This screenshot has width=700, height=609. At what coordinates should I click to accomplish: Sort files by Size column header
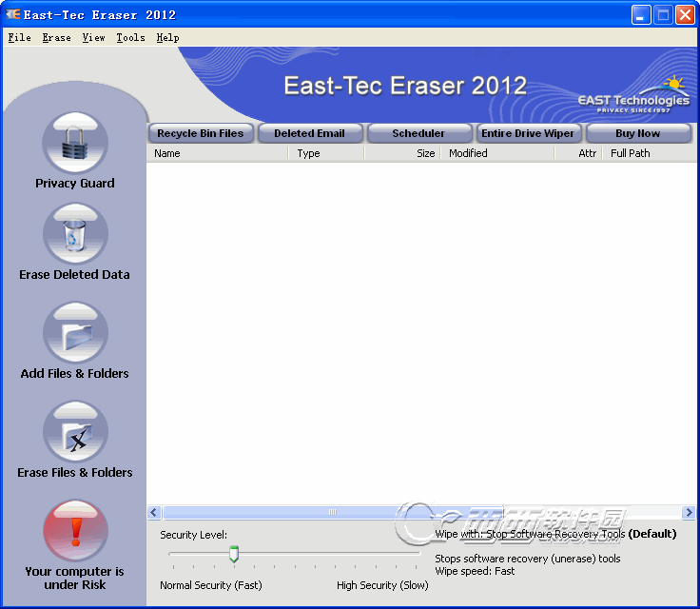coord(402,153)
